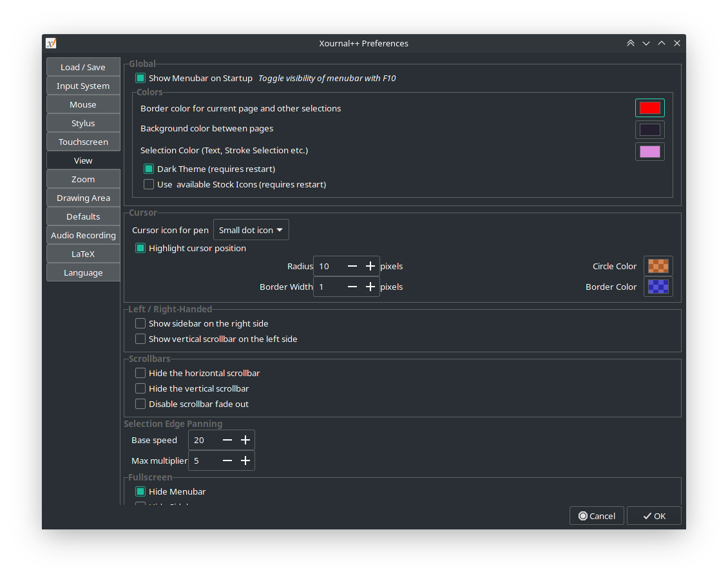Image resolution: width=728 pixels, height=579 pixels.
Task: Switch to the LaTeX tab
Action: pyautogui.click(x=83, y=254)
